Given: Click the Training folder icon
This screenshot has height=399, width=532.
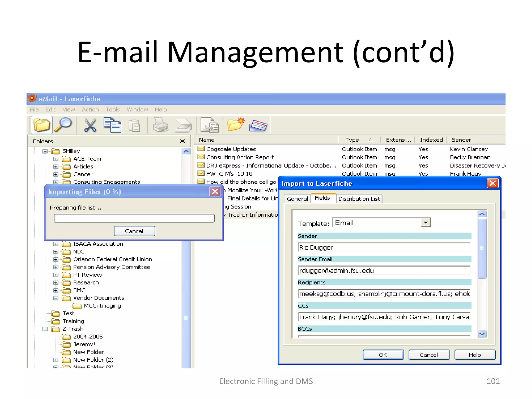Looking at the screenshot, I should click(55, 321).
